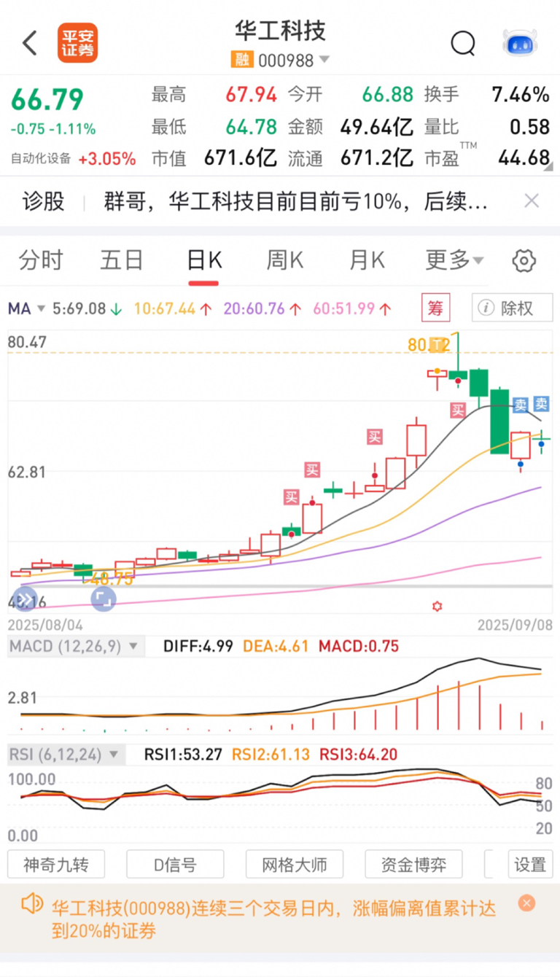This screenshot has width=560, height=977.
Task: Go back with the left arrow
Action: (29, 44)
